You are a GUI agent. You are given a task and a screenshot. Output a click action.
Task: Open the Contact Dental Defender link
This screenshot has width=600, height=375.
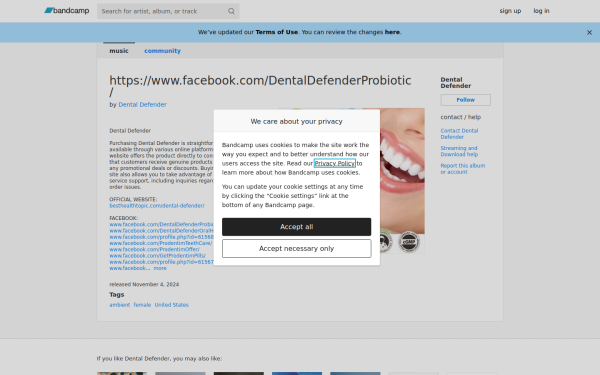pos(459,134)
